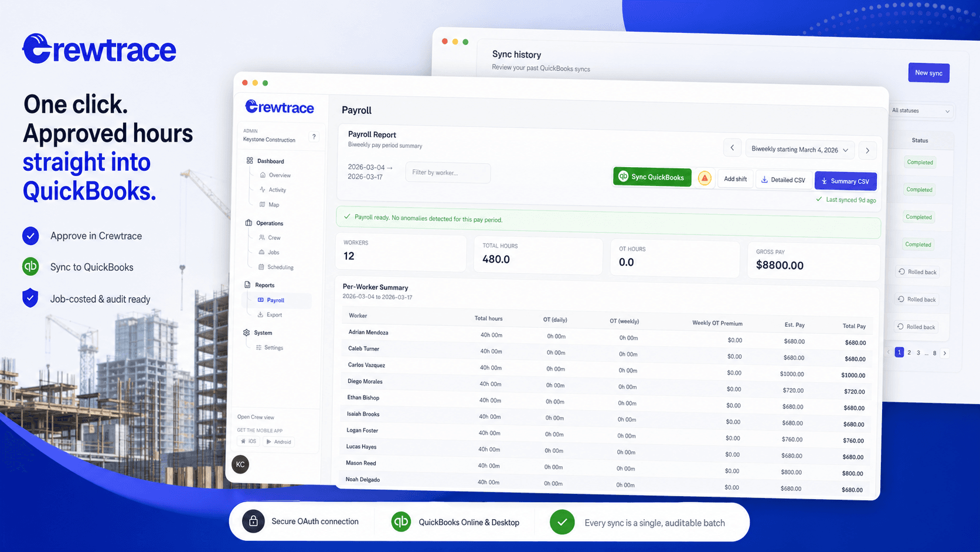Click the Weekly OT Premium column header
980x552 pixels.
717,323
